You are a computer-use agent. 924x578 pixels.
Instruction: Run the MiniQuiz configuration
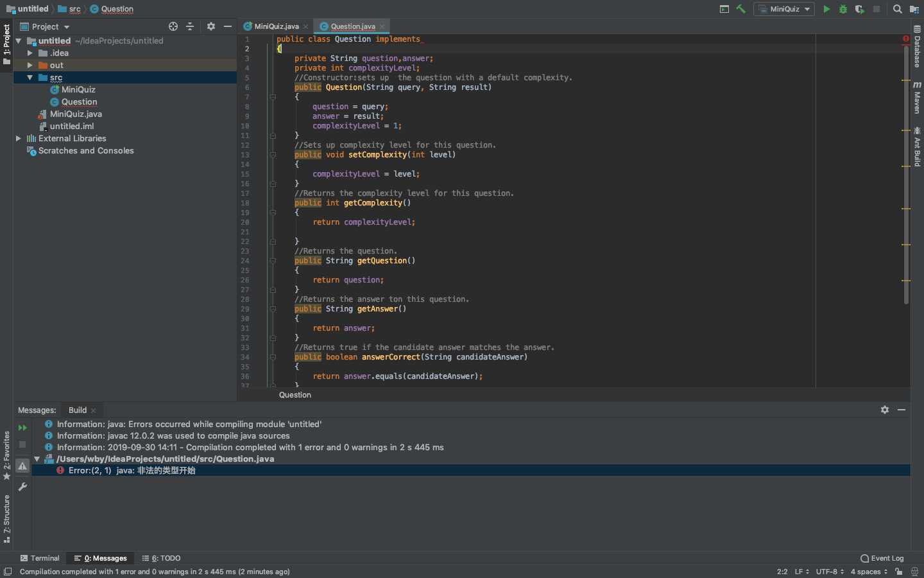(826, 9)
